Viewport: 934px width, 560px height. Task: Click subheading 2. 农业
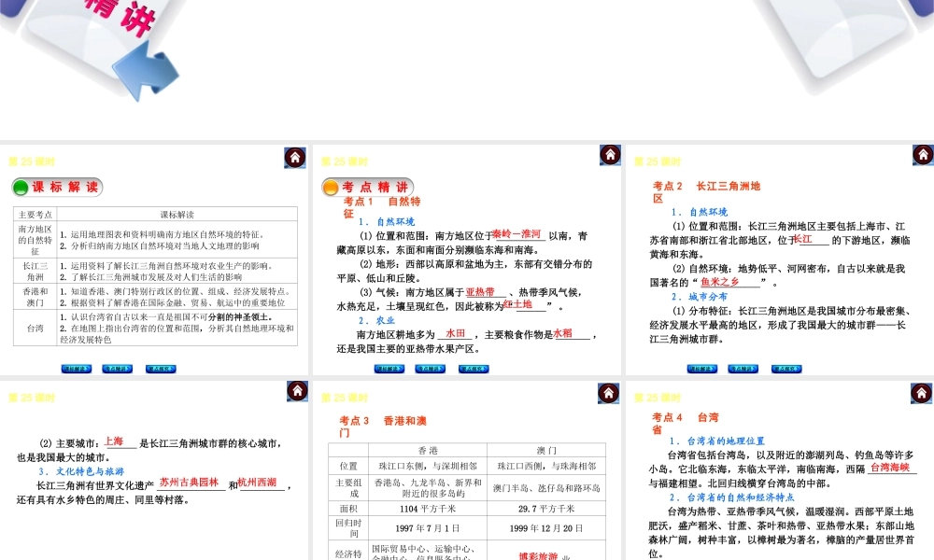pyautogui.click(x=377, y=320)
